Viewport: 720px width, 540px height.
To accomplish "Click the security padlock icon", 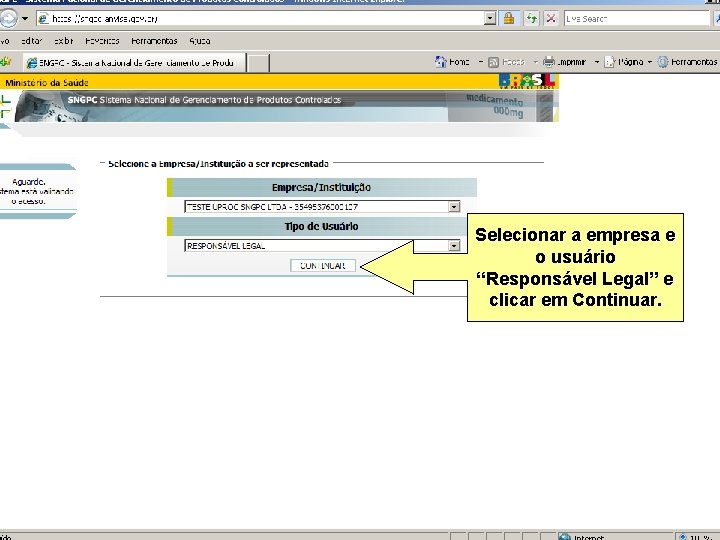I will point(509,19).
